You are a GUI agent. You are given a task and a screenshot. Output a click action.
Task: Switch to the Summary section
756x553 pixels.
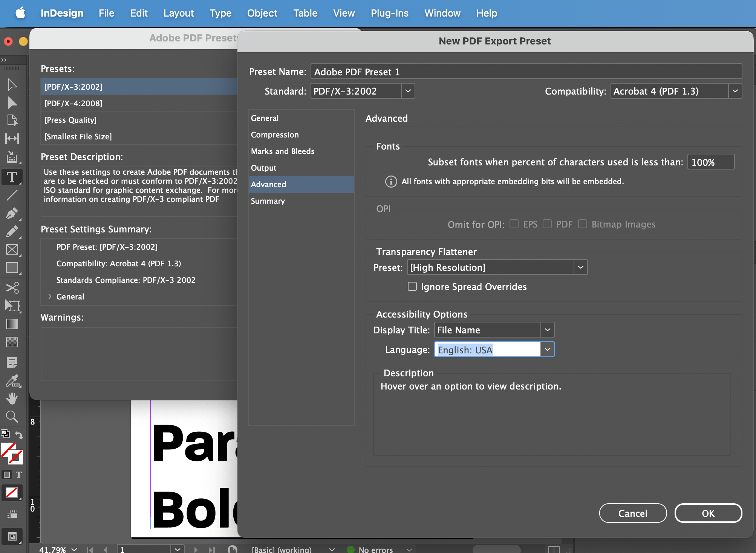point(268,201)
